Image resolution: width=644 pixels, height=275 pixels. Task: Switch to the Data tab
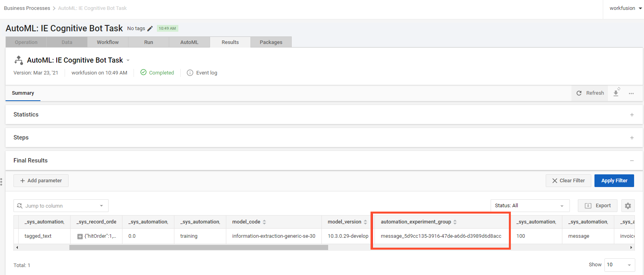coord(67,42)
